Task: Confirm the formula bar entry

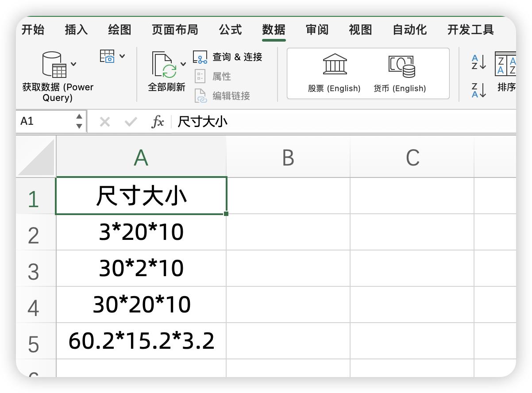Action: (131, 122)
